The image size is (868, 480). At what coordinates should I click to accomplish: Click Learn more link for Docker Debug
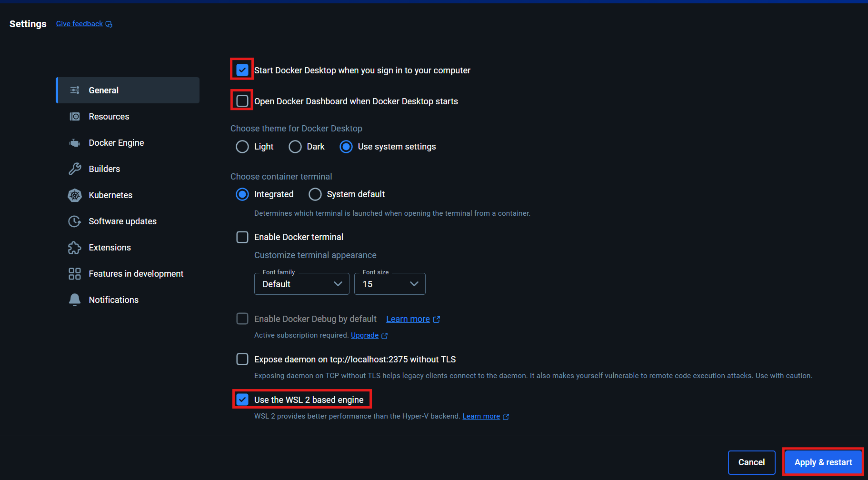click(408, 319)
